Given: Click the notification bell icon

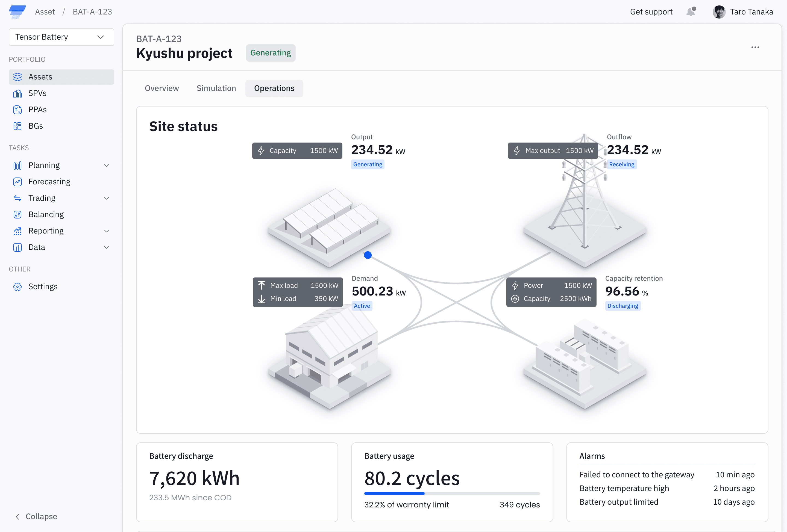Looking at the screenshot, I should (x=691, y=12).
